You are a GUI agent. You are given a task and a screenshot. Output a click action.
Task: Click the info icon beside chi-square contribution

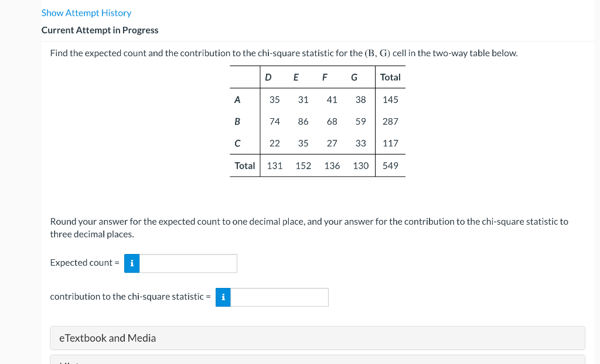[223, 297]
